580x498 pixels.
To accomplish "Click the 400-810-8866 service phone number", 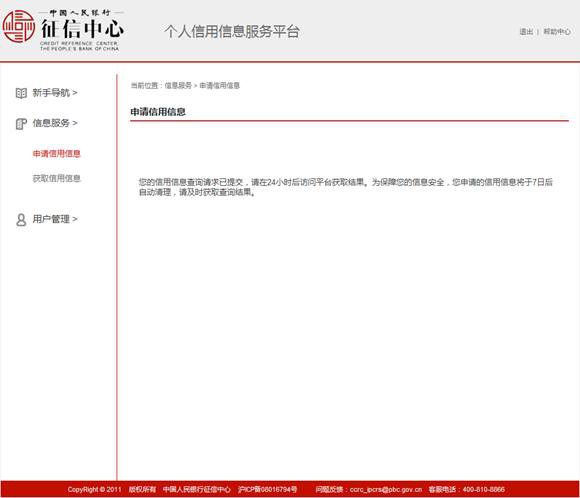I will pyautogui.click(x=483, y=489).
